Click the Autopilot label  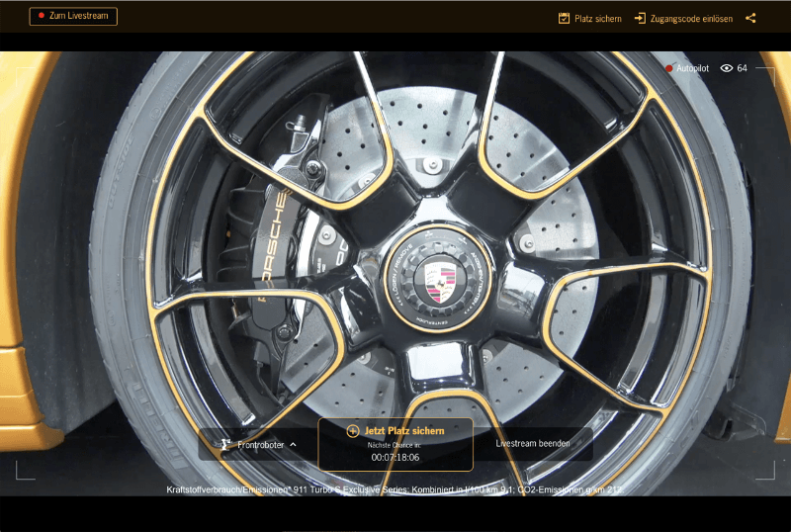(x=692, y=68)
